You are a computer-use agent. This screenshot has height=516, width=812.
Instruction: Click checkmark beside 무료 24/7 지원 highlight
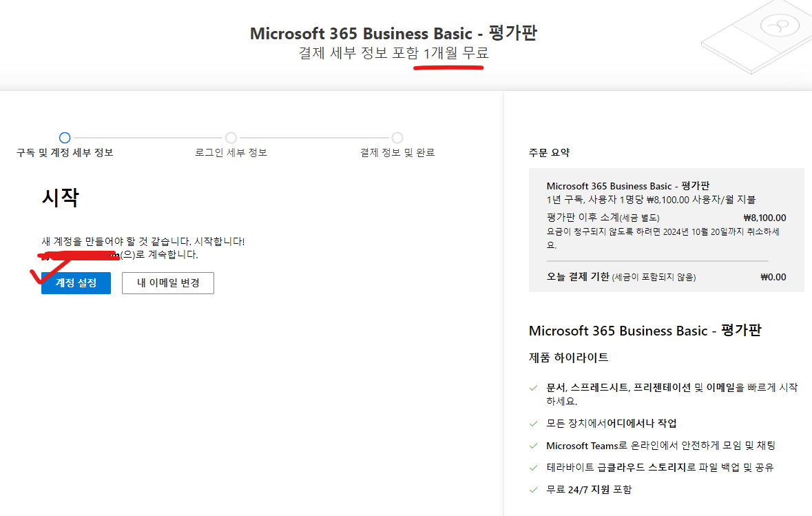(533, 490)
